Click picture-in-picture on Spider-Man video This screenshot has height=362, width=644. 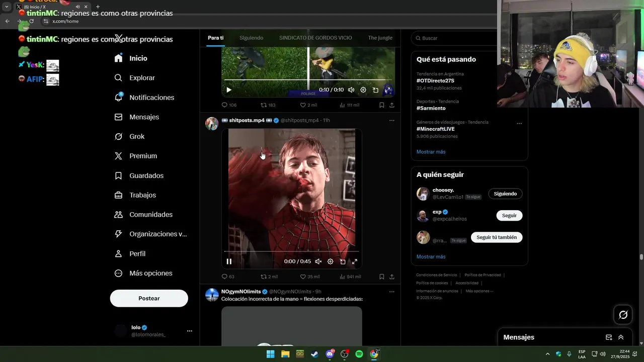pyautogui.click(x=343, y=261)
